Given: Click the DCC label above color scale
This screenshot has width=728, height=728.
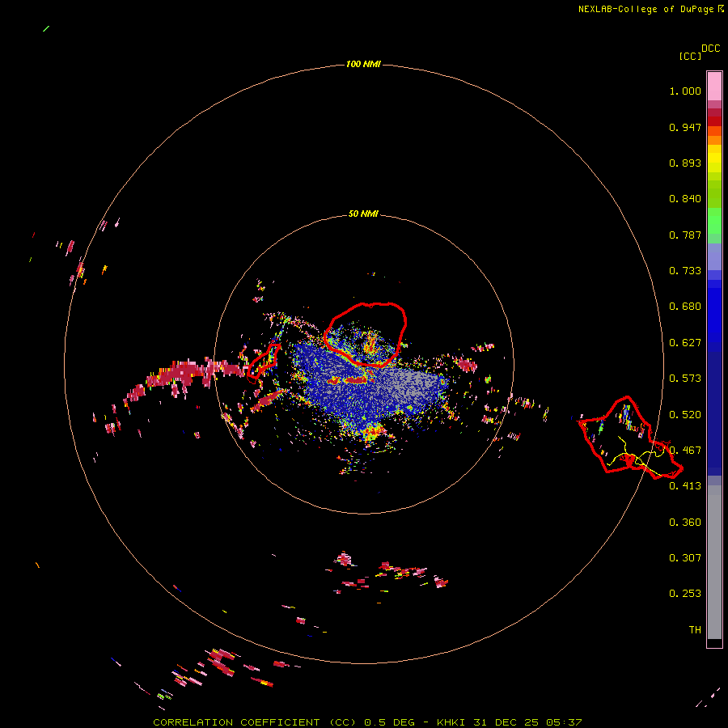Looking at the screenshot, I should (710, 49).
